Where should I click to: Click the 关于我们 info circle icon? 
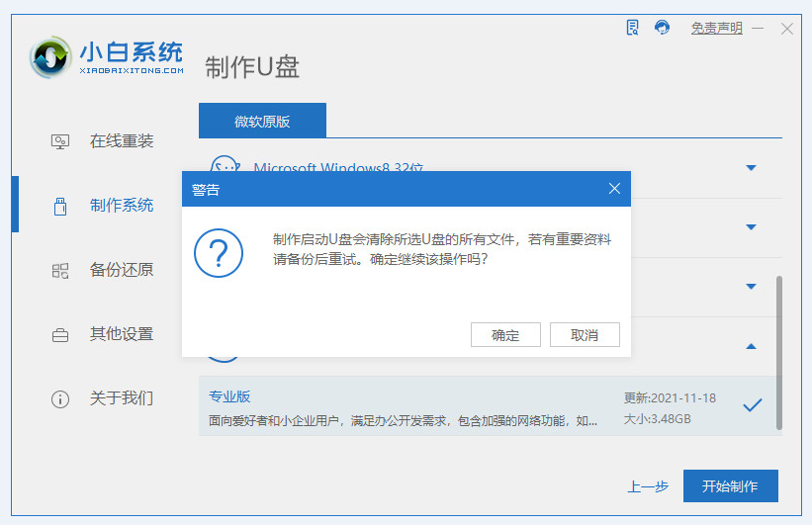(60, 398)
